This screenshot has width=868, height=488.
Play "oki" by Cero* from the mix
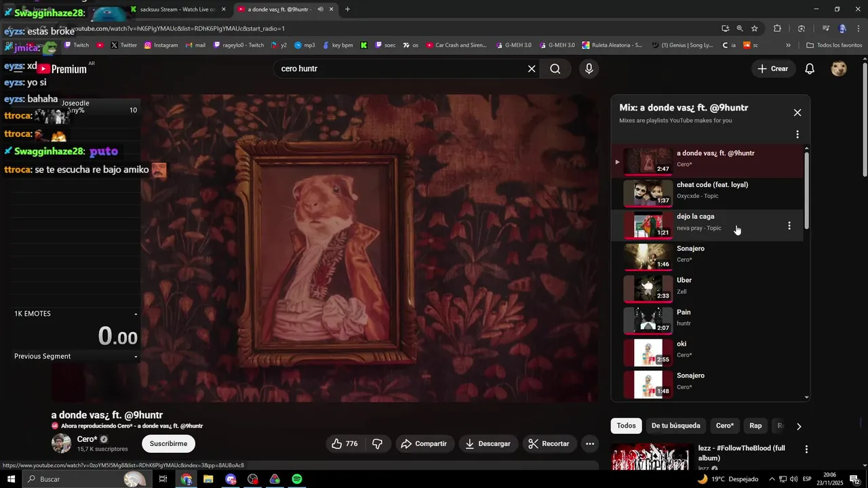707,353
